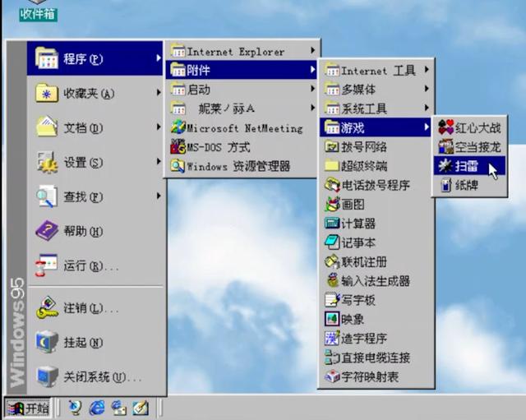Expand the Internet 工具 submenu arrow
The width and height of the screenshot is (526, 420).
[x=427, y=69]
